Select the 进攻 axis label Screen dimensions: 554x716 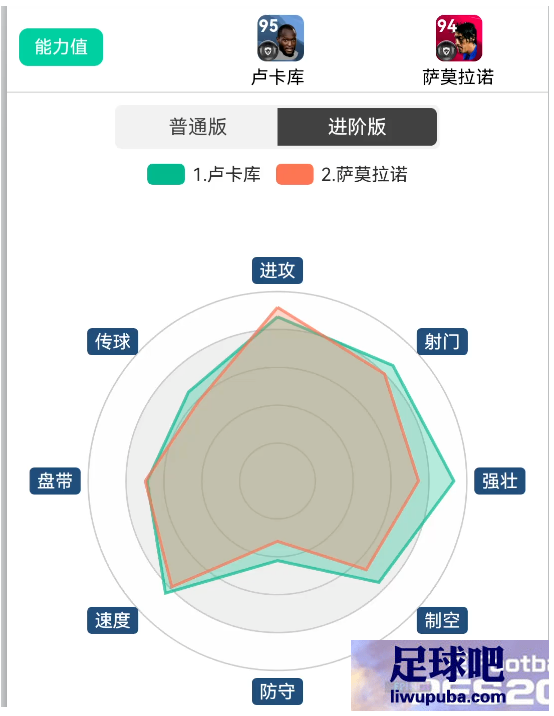(x=277, y=270)
